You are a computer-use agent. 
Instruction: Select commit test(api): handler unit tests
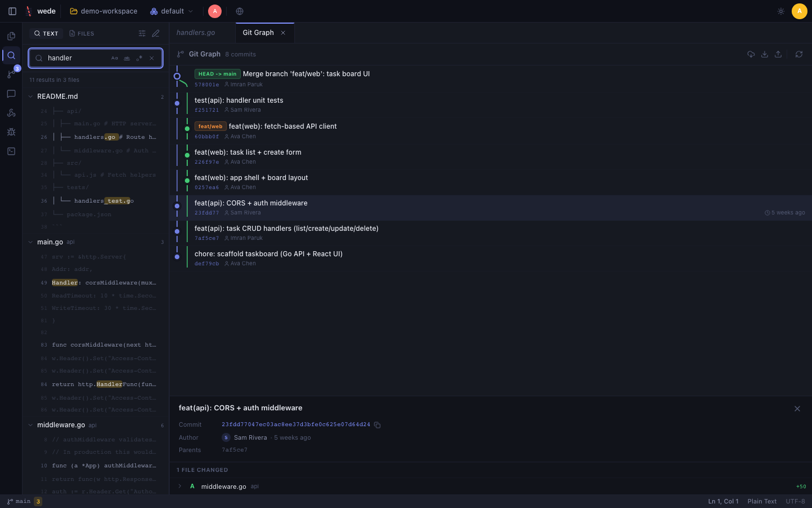click(491, 104)
